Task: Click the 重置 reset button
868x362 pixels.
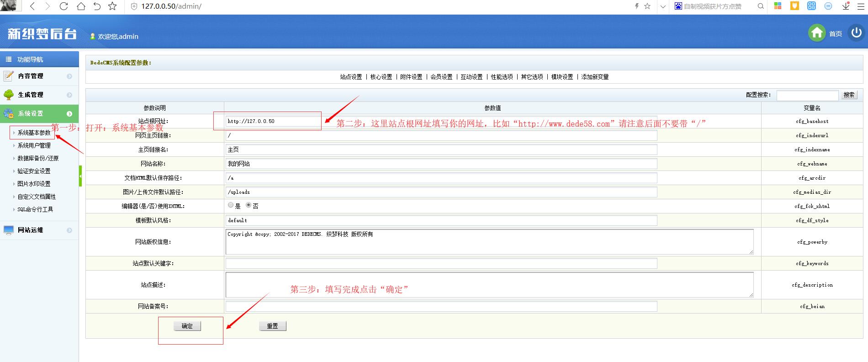Action: [x=273, y=326]
